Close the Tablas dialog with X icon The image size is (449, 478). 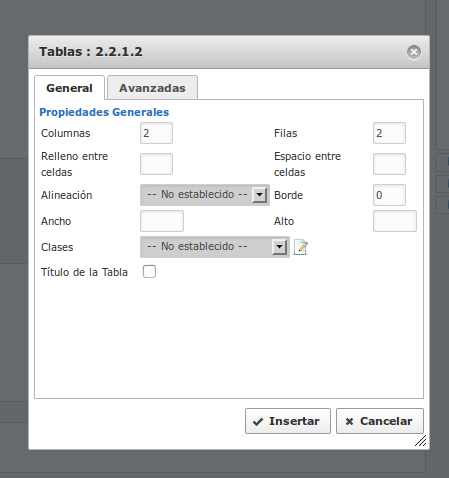coord(414,52)
